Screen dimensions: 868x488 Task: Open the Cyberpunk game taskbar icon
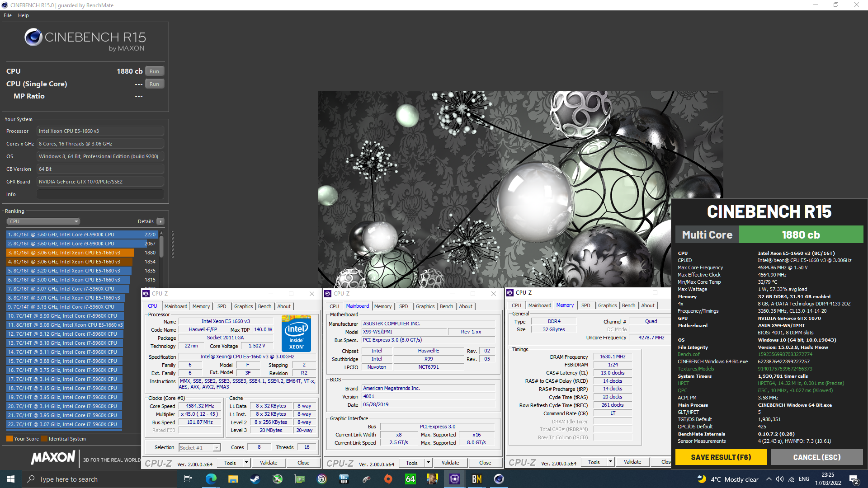(x=433, y=479)
